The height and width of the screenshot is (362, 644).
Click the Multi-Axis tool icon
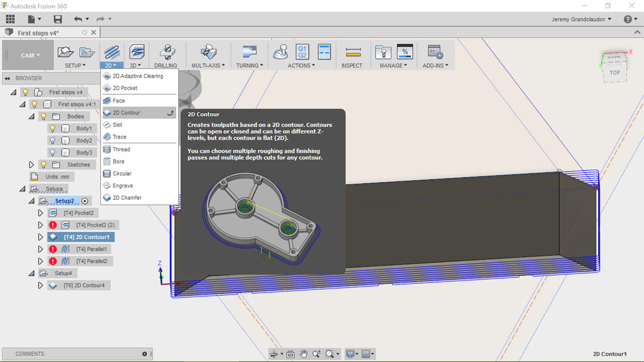(208, 52)
